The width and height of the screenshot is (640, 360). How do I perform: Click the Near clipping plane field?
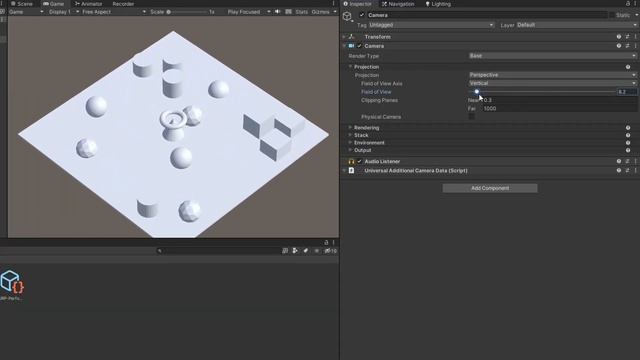(559, 100)
